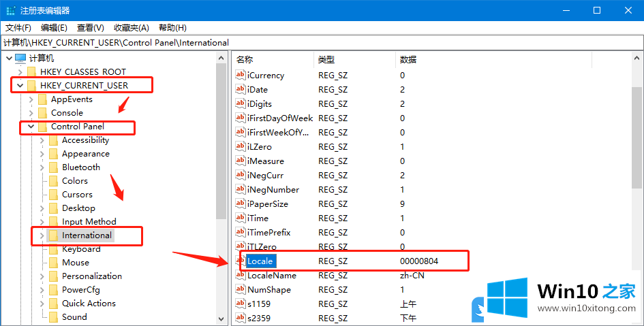This screenshot has width=644, height=326.
Task: Select the iTimePrefix value name
Action: (x=269, y=233)
